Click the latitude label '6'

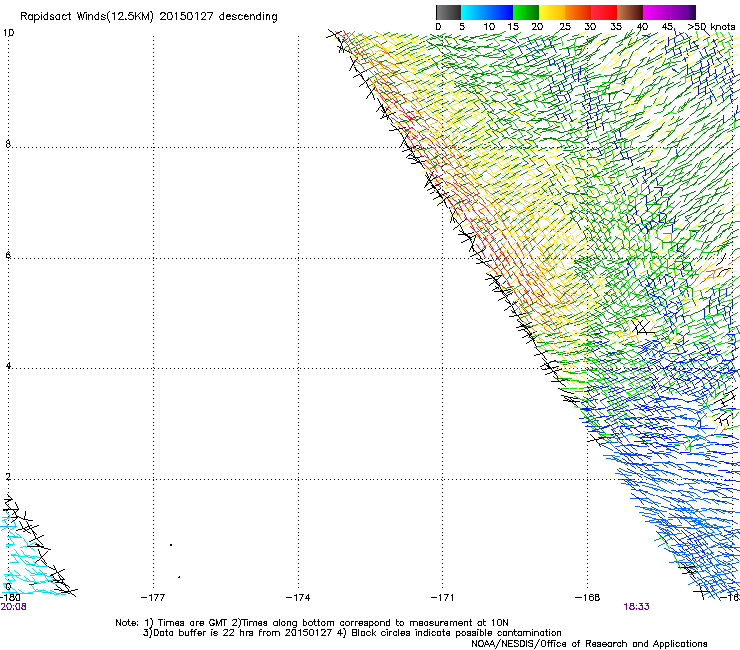8,255
